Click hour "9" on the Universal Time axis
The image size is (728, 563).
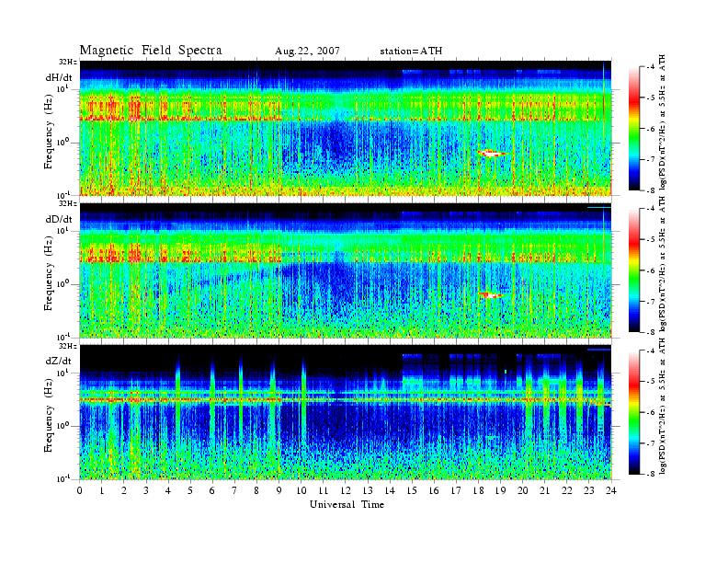pos(279,490)
